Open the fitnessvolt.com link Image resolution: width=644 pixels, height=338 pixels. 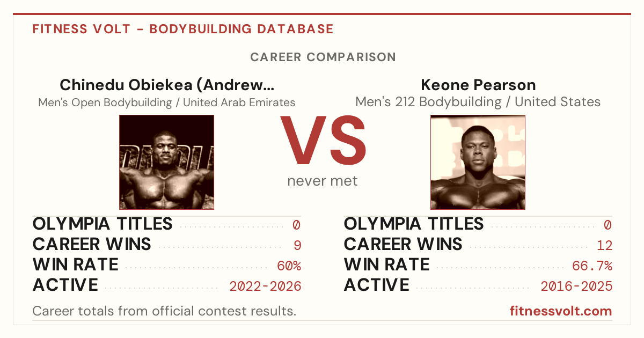[561, 311]
